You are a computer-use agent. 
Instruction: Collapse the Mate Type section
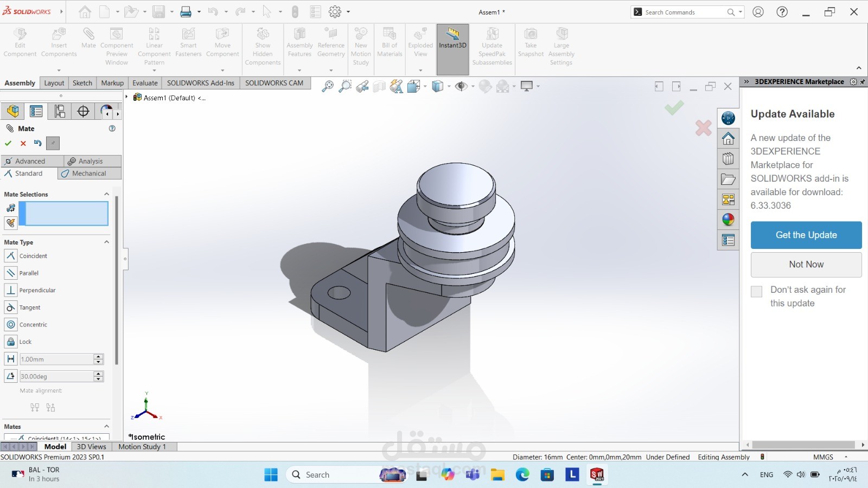pyautogui.click(x=106, y=242)
